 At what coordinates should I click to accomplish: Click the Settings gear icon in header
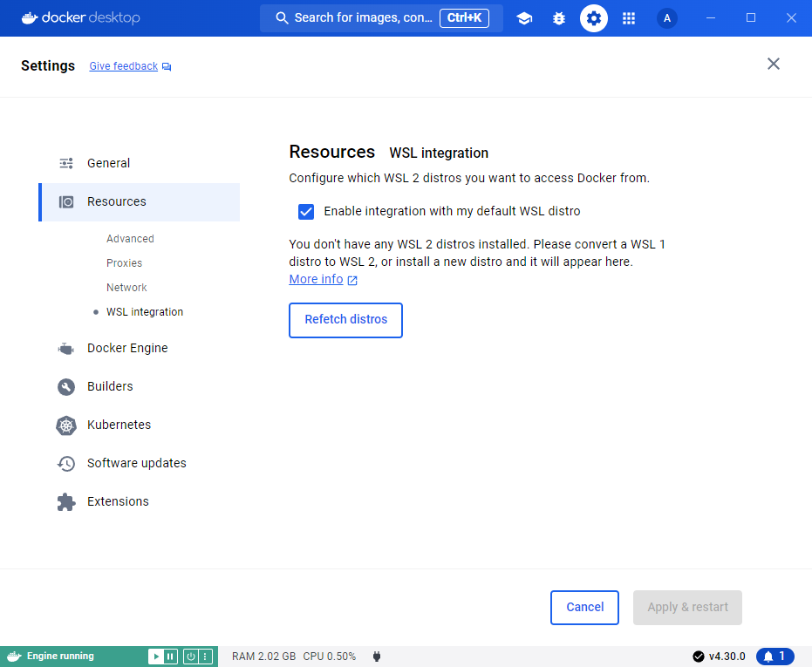click(x=593, y=18)
